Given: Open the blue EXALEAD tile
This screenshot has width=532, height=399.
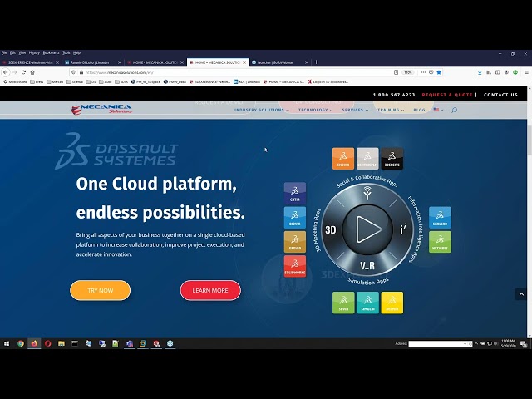Looking at the screenshot, I should 440,218.
